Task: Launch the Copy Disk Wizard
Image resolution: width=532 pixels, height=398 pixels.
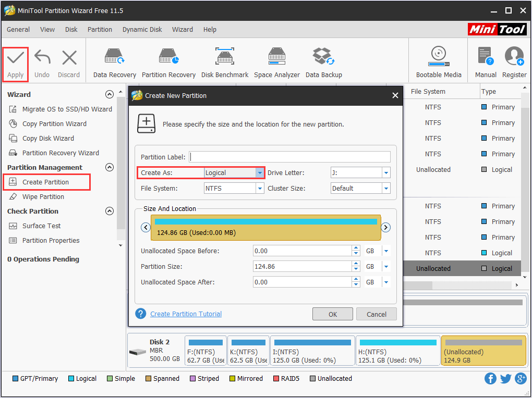Action: click(x=41, y=139)
